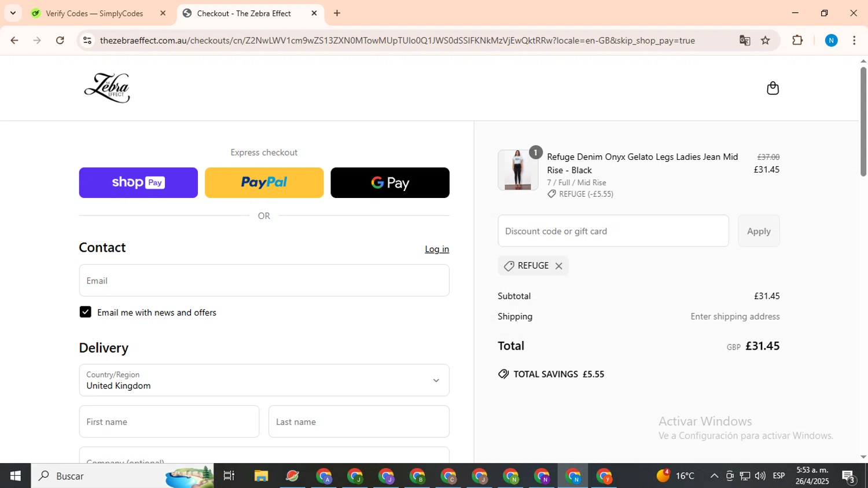Close the Verify Codes tab

coord(163,13)
